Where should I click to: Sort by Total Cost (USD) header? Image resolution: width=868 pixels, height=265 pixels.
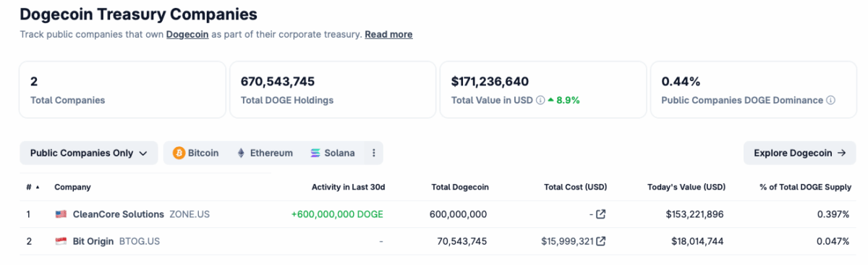tap(575, 188)
